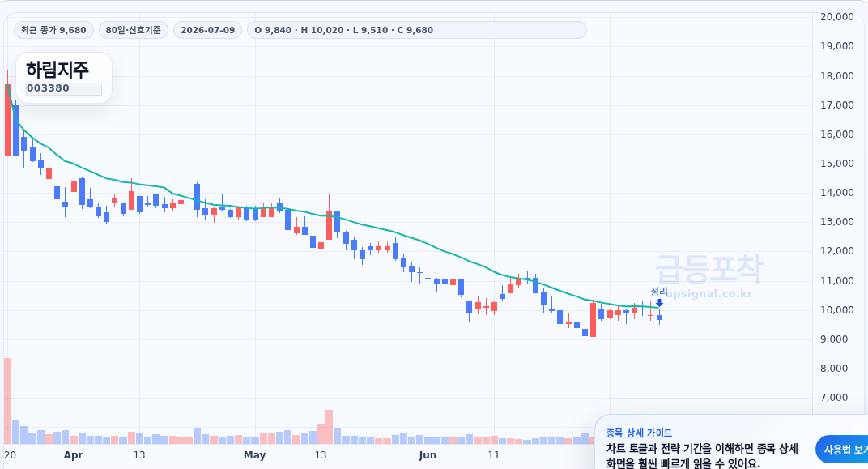Select the 최근 종가 9,680 chip
This screenshot has width=868, height=469.
click(x=53, y=30)
